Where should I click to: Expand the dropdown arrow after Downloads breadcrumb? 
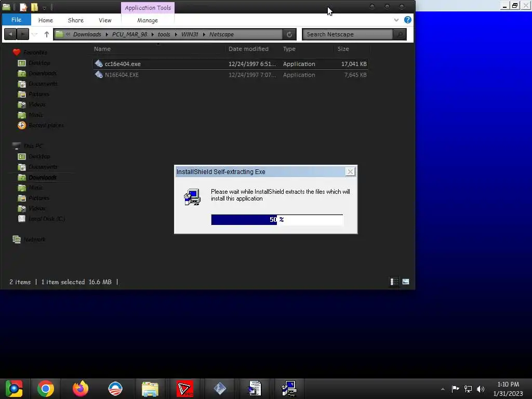(x=107, y=34)
